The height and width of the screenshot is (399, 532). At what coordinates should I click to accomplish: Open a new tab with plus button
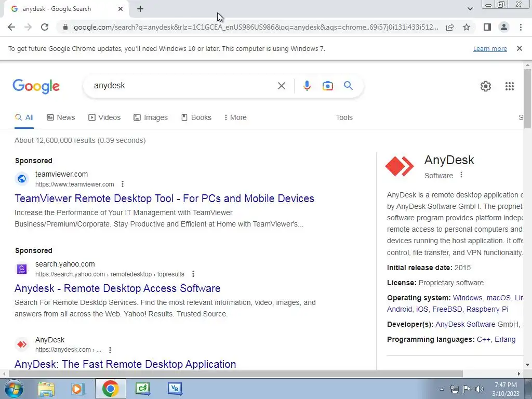tap(140, 9)
